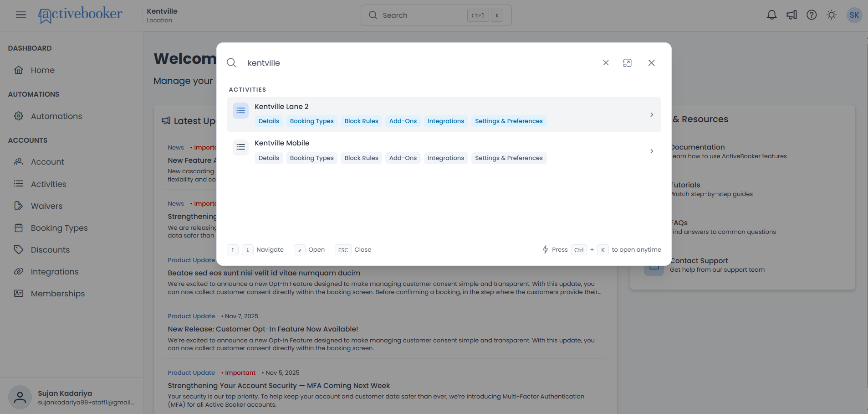Open Settings & Preferences of Kentville Lane 2
868x414 pixels.
[x=509, y=121]
